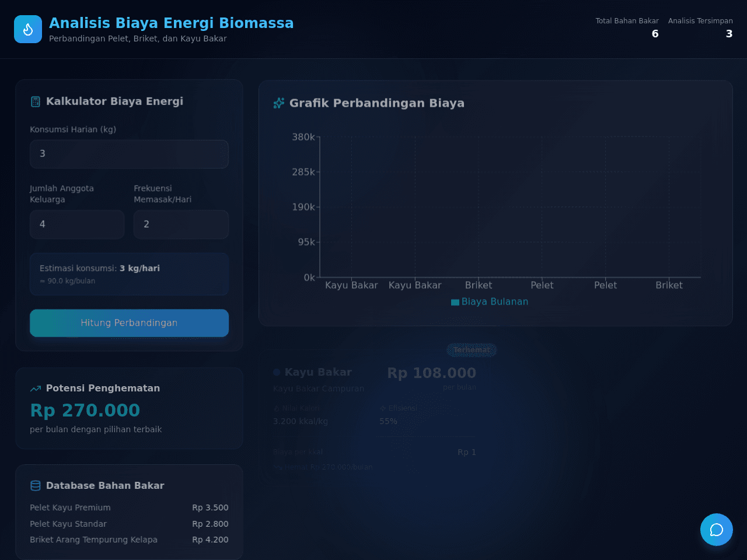Click the Kayu Bakar Campuran subtitle
The height and width of the screenshot is (560, 747).
319,388
